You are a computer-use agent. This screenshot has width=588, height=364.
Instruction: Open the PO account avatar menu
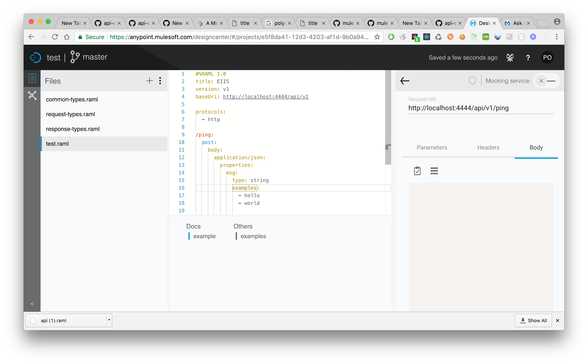547,57
